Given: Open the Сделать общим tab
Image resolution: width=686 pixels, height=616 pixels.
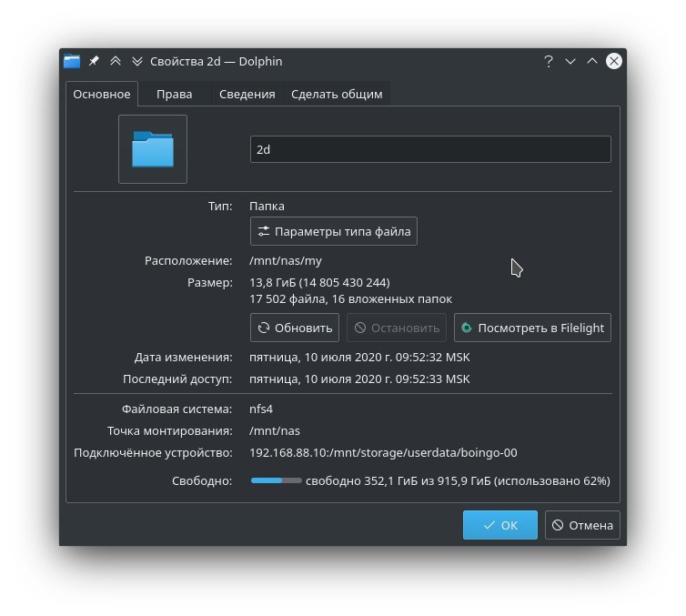Looking at the screenshot, I should 337,94.
